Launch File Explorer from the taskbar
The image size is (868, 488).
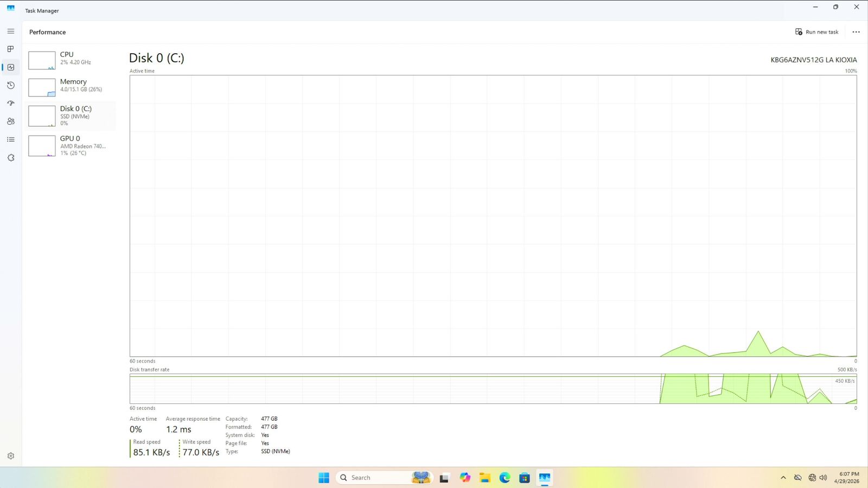[484, 478]
